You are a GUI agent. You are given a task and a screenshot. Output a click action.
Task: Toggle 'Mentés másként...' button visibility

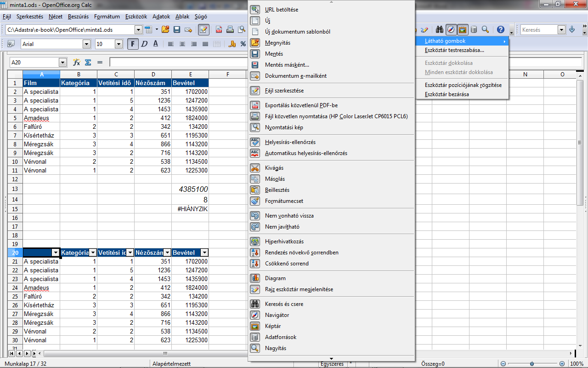coord(331,65)
